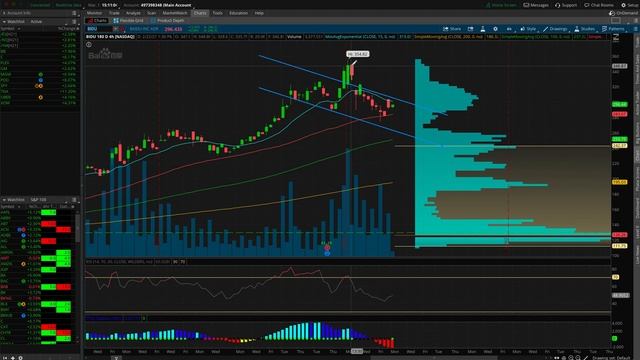The width and height of the screenshot is (640, 360).
Task: Open the Education tab
Action: [x=238, y=13]
